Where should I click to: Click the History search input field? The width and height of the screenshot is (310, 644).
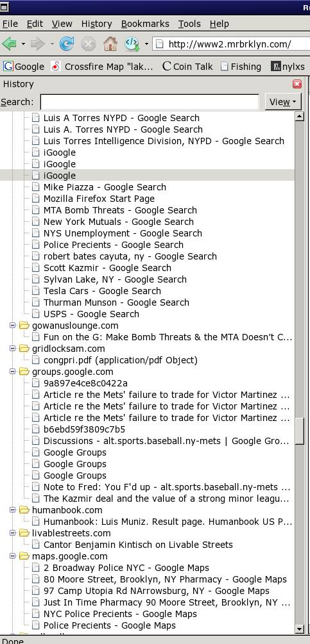pos(150,102)
